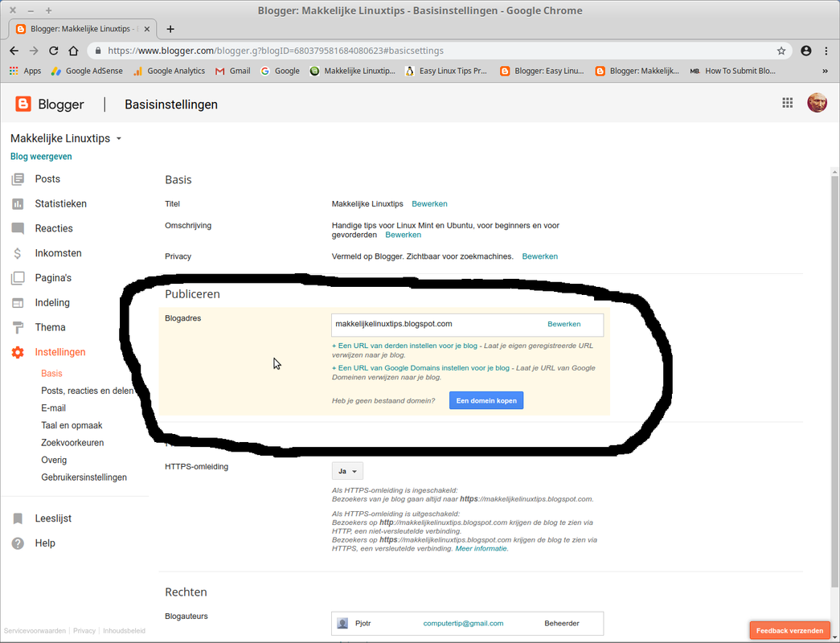
Task: Select Overig settings subitem
Action: (54, 460)
